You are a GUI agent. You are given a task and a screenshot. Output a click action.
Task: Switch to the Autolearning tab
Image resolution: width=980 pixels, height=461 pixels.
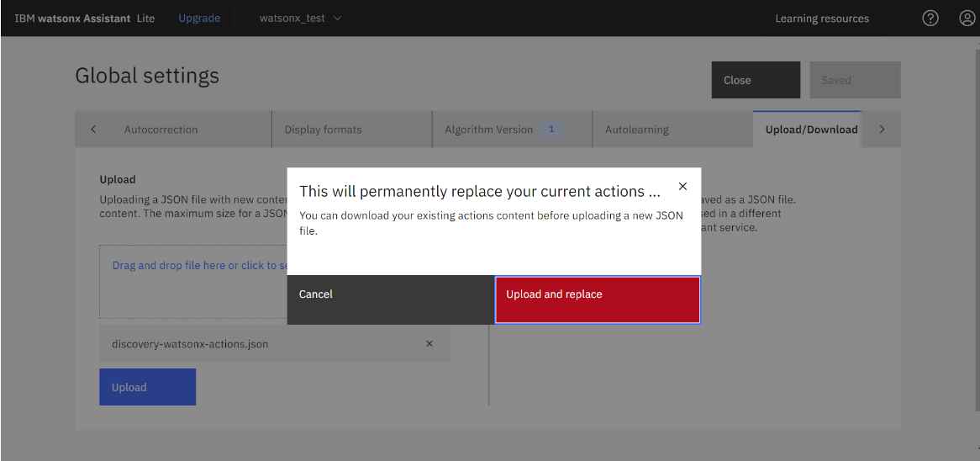672,130
